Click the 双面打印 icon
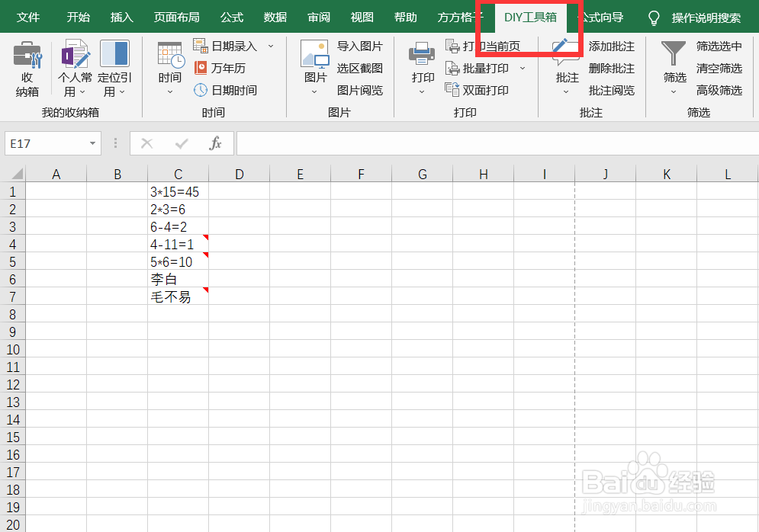Viewport: 759px width, 532px height. click(452, 89)
